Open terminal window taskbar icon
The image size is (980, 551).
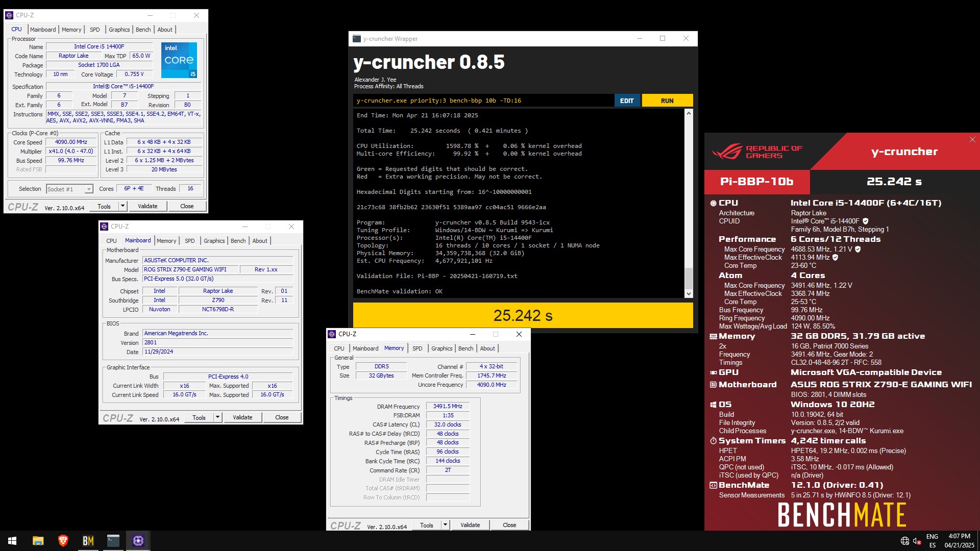coord(113,541)
